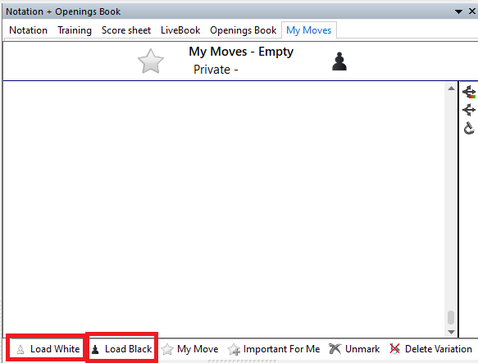This screenshot has width=478, height=363.
Task: Click the top branch arrow icon with the red-green marker
Action: coord(469,92)
